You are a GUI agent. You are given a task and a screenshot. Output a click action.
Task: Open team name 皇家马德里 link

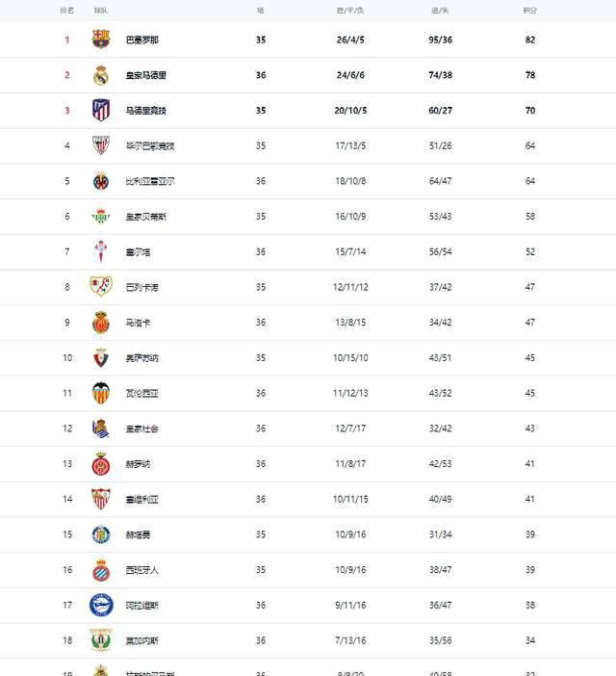click(x=146, y=75)
